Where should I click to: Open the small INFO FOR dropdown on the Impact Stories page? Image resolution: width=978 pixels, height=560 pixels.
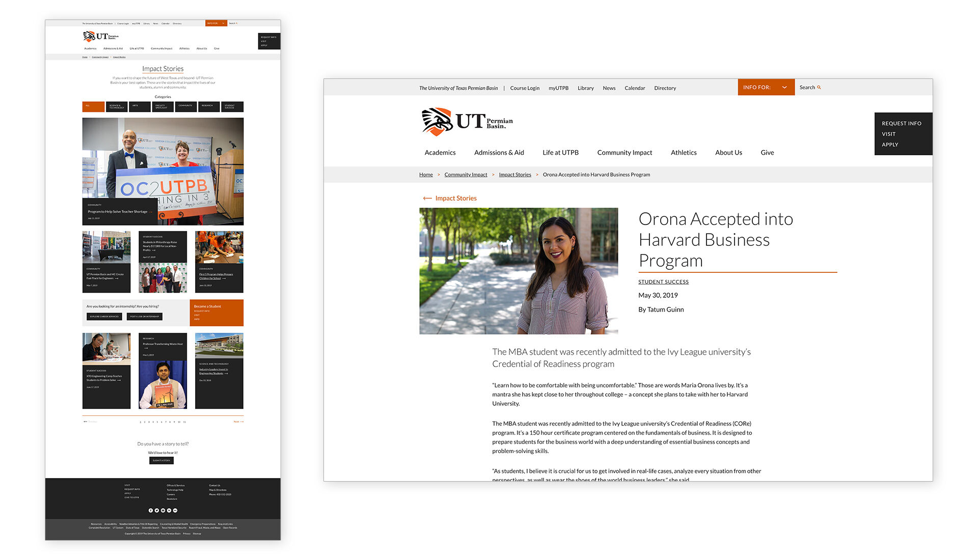[x=216, y=23]
